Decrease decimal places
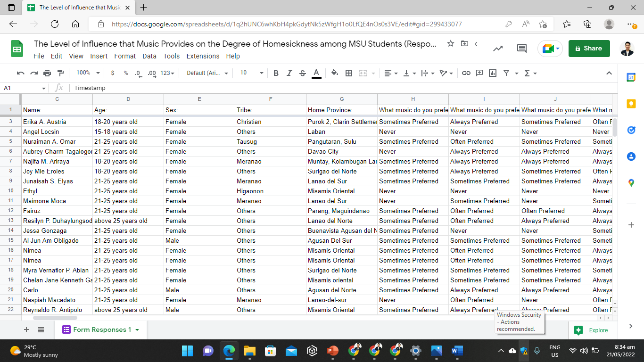The width and height of the screenshot is (644, 362). coord(138,73)
